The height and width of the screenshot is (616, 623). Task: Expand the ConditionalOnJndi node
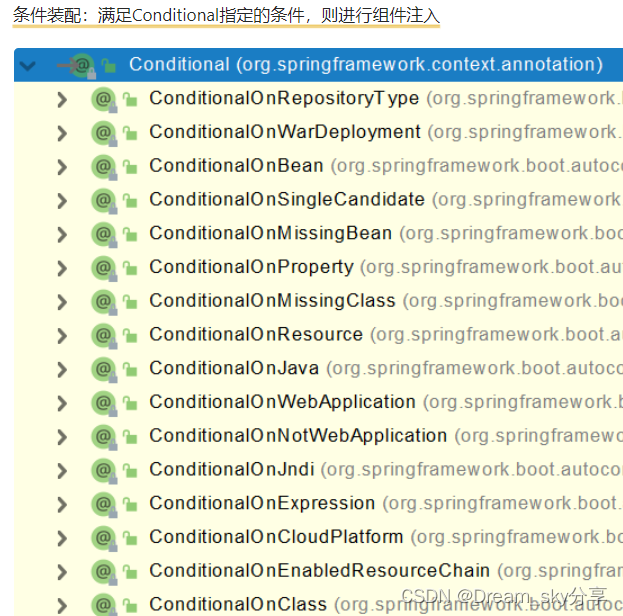click(x=62, y=471)
